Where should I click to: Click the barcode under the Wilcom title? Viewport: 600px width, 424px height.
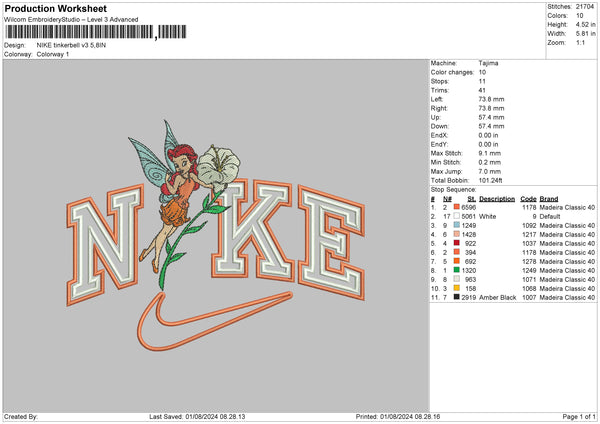[78, 33]
